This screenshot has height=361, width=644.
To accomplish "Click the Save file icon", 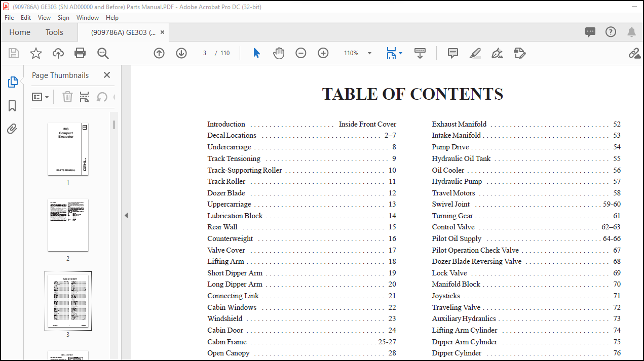I will 14,53.
